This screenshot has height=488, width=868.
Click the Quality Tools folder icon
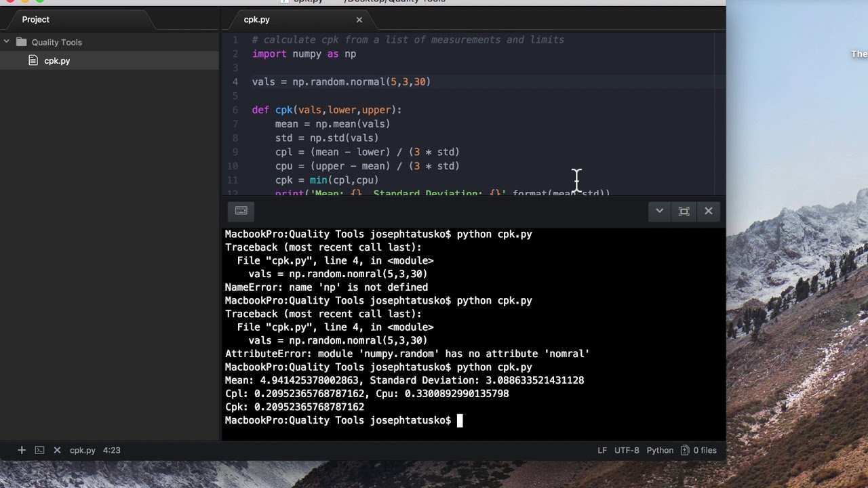click(x=21, y=42)
